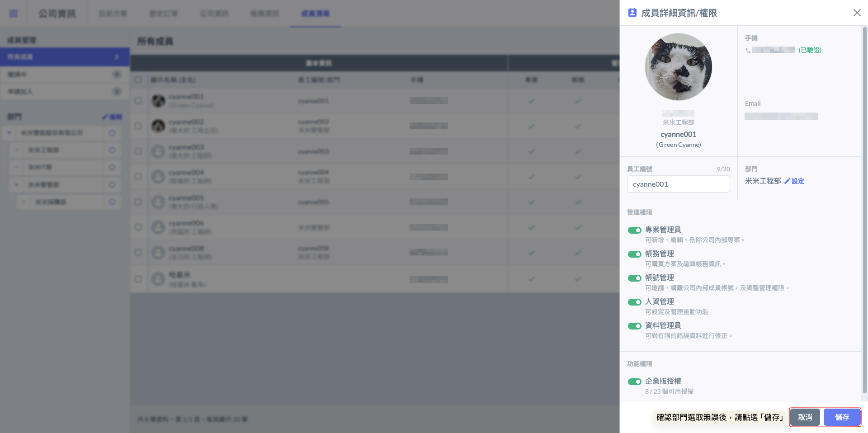Click the circle icon on the 米米IT部 row

pos(112,167)
